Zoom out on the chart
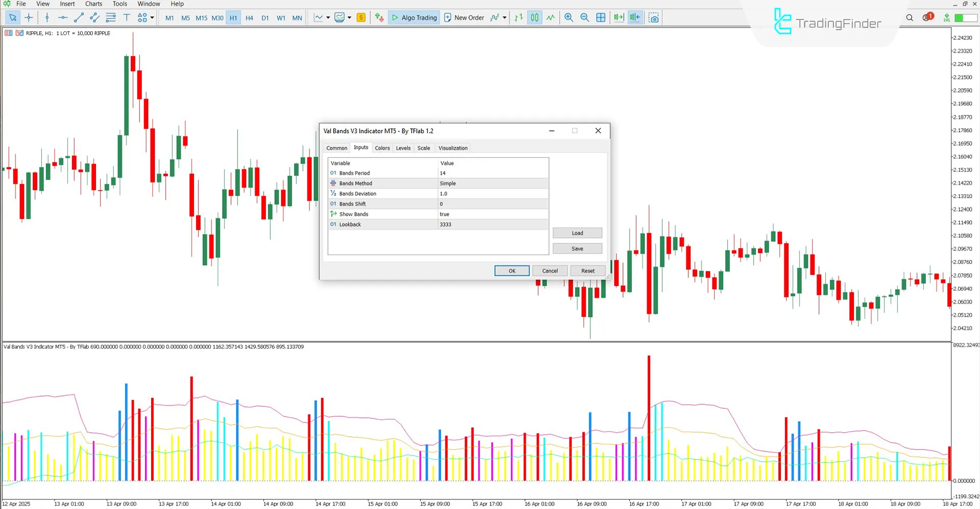Image resolution: width=980 pixels, height=509 pixels. (585, 17)
